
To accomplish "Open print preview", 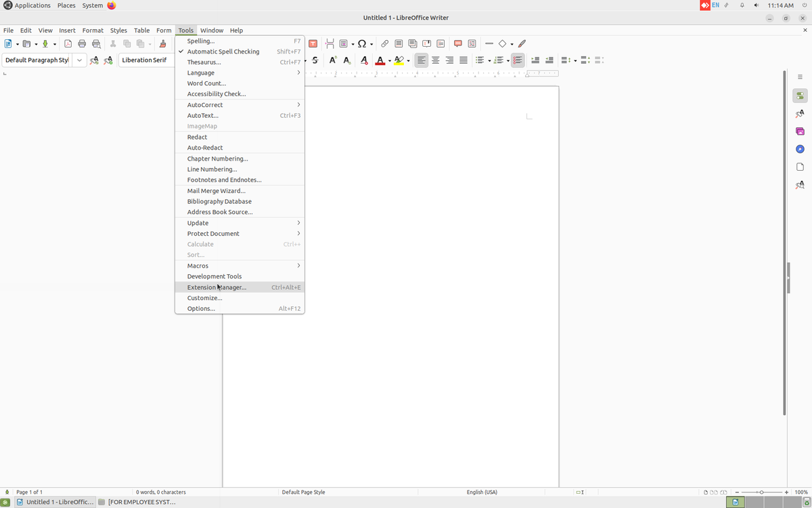I will coord(96,43).
